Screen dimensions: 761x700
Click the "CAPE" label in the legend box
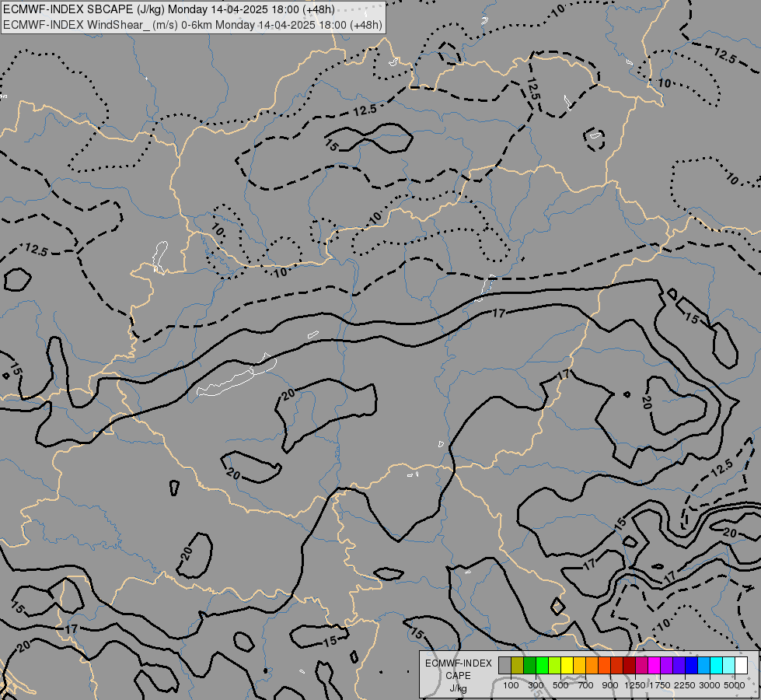point(458,676)
